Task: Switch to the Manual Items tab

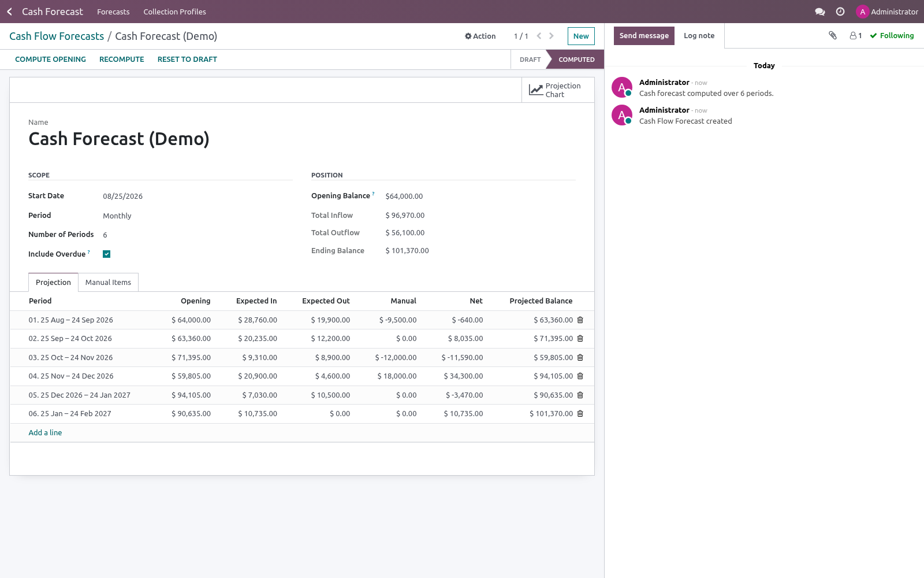Action: point(108,282)
